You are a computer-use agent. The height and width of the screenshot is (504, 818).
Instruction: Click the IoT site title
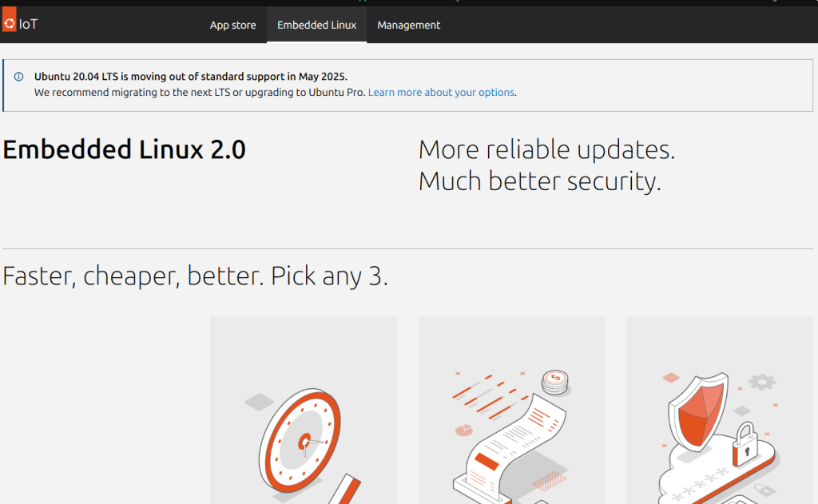click(x=28, y=25)
